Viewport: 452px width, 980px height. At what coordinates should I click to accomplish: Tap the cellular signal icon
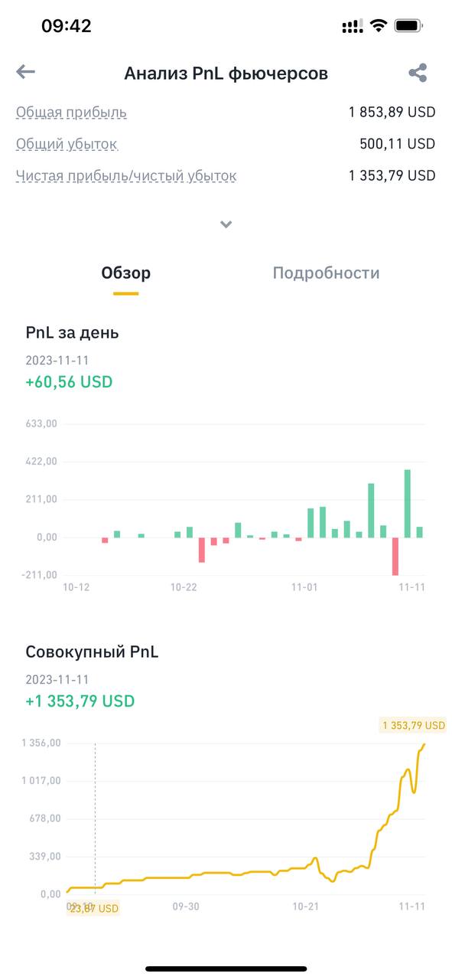pyautogui.click(x=353, y=26)
